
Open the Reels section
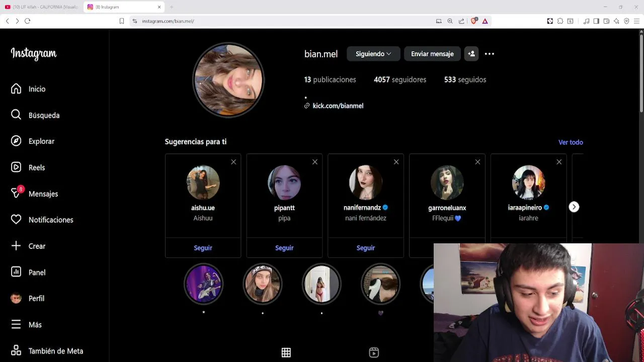pyautogui.click(x=28, y=167)
